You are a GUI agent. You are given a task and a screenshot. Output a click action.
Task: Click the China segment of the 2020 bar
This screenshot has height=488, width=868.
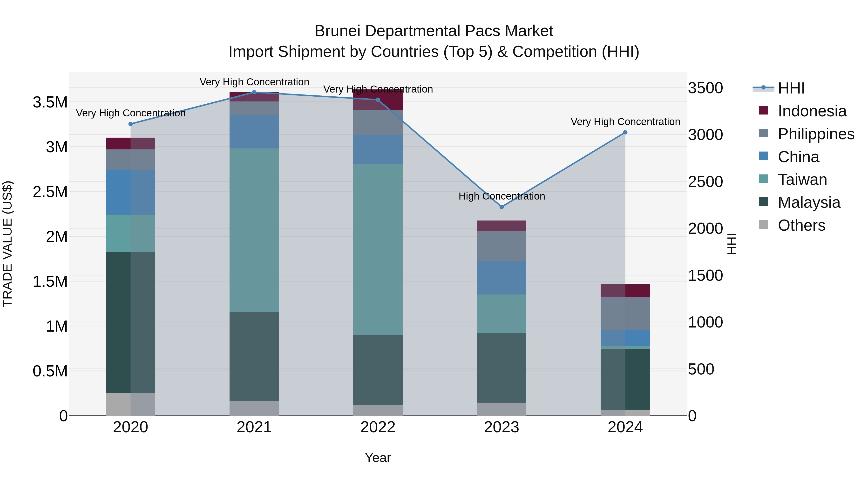[131, 192]
